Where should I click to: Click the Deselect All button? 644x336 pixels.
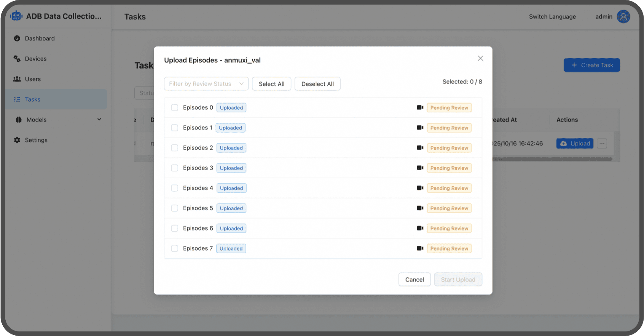click(x=317, y=84)
